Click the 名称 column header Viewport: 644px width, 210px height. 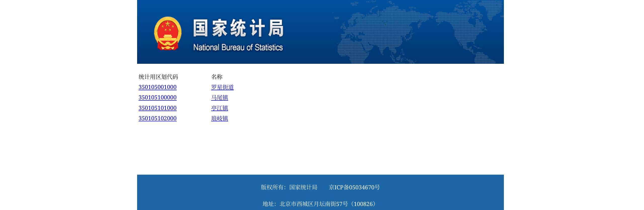[x=217, y=77]
